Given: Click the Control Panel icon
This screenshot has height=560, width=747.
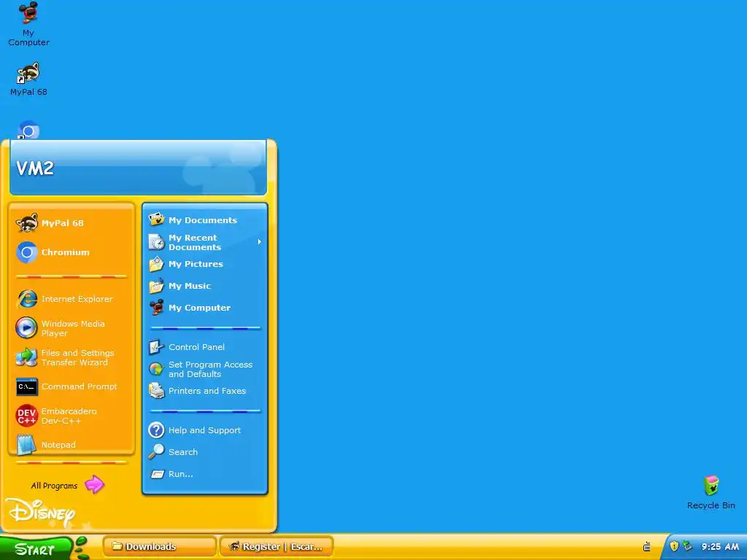Looking at the screenshot, I should [x=156, y=347].
